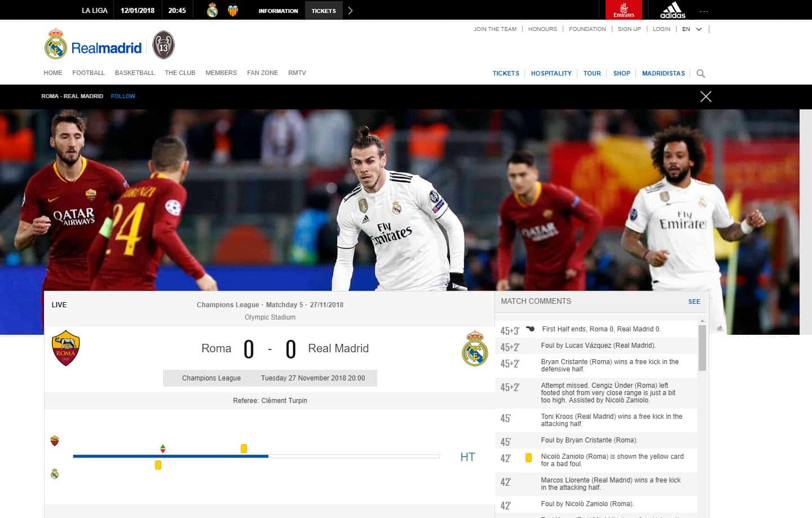
Task: Click the small Real Madrid crest on timeline
Action: [x=55, y=473]
